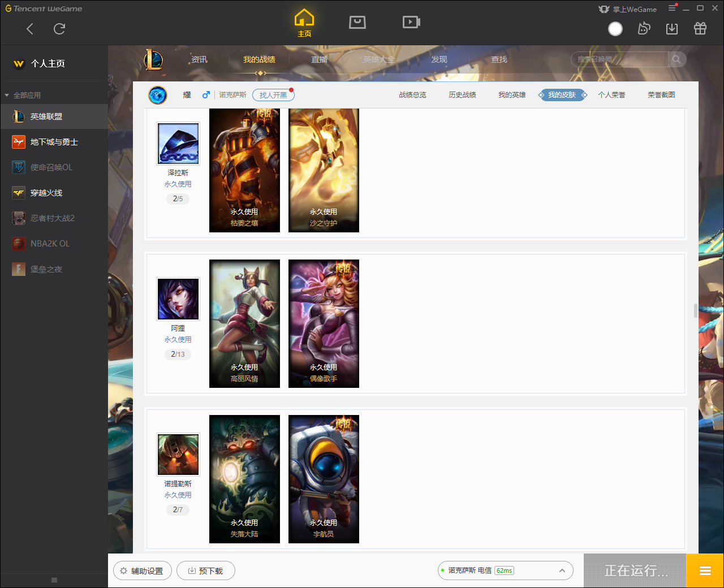Open the main menu hamburger icon
Viewport: 724px width, 588px height.
tap(672, 8)
